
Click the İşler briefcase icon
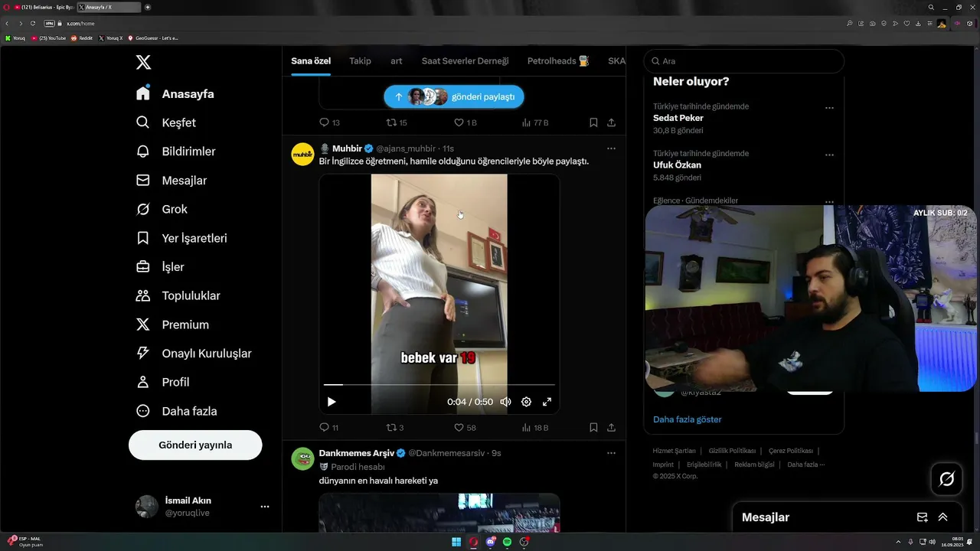click(x=142, y=267)
